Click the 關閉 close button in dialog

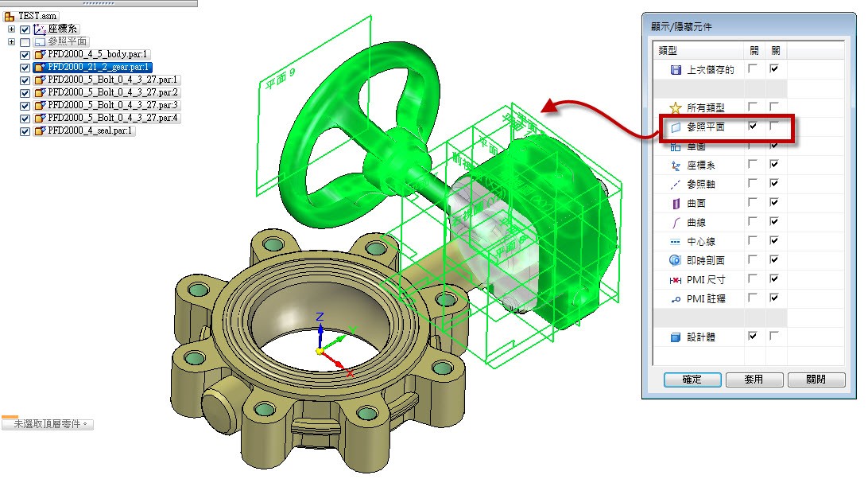point(816,380)
